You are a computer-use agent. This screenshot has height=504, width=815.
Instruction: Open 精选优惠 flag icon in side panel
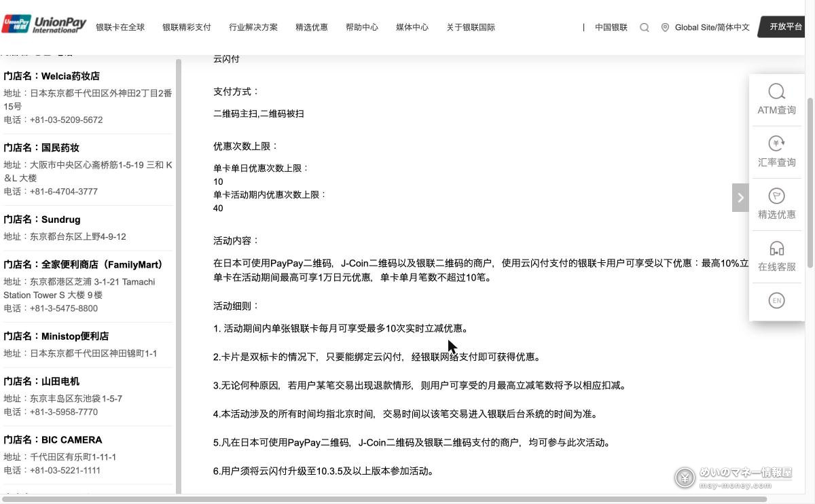tap(776, 196)
